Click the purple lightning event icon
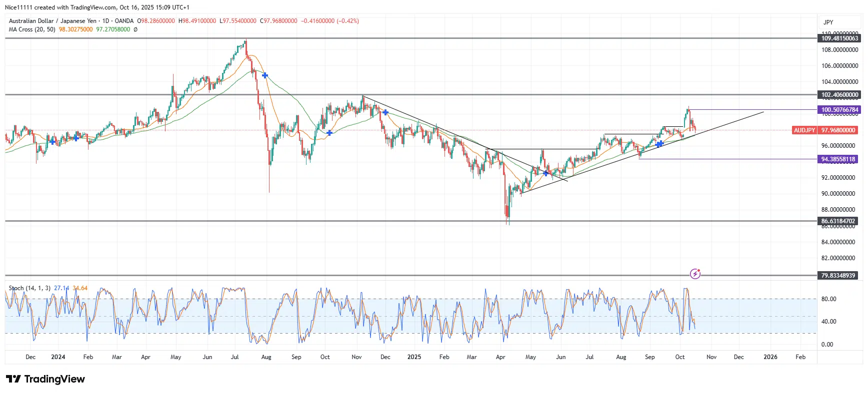Screen dimensions: 868x394 (x=695, y=274)
